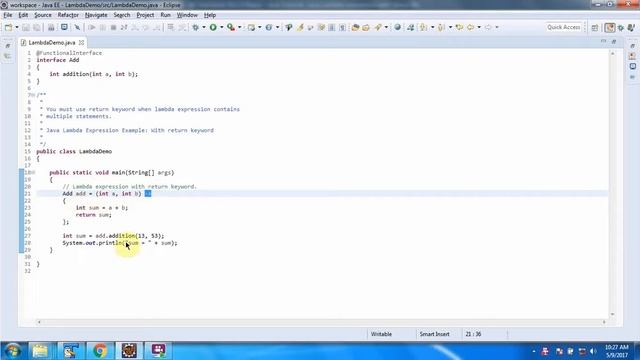Image resolution: width=640 pixels, height=360 pixels.
Task: Click the Last Edit Location icon
Action: point(460,27)
